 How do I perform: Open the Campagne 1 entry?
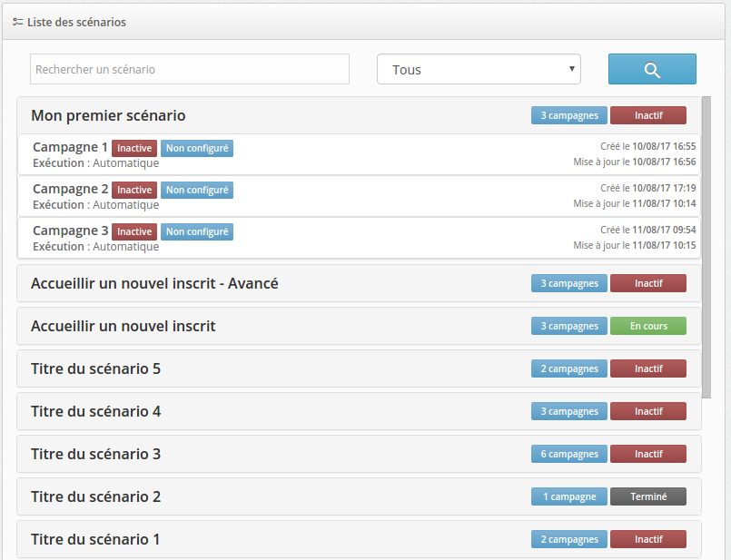[x=70, y=147]
